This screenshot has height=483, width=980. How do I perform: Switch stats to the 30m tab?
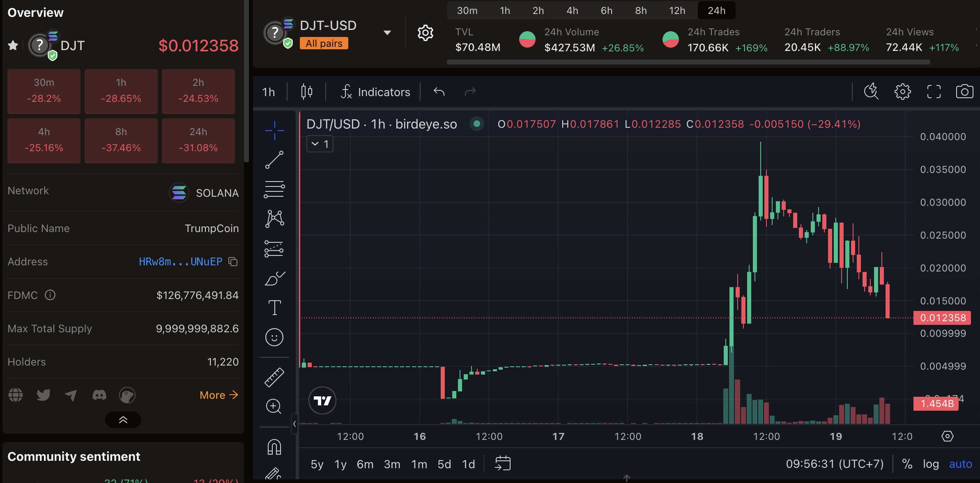pos(467,10)
